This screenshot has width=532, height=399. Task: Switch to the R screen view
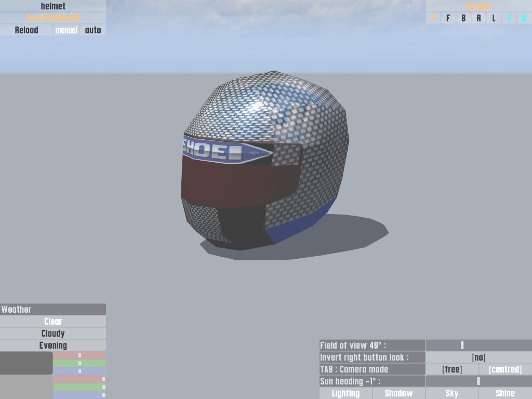tap(478, 18)
